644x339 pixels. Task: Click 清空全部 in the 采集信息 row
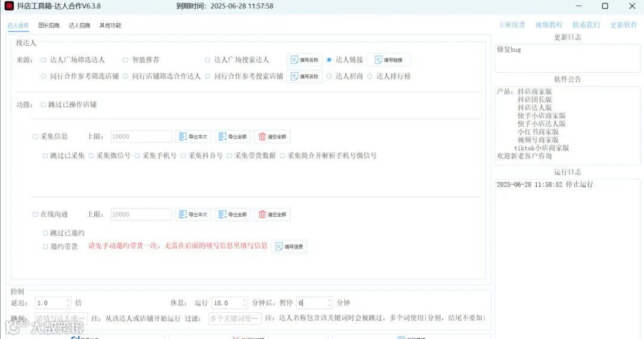tap(273, 136)
